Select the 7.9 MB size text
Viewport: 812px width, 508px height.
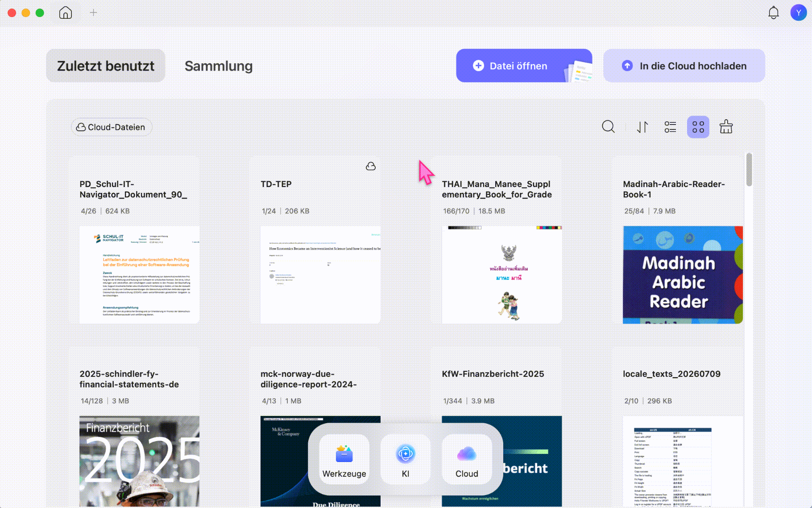click(x=664, y=211)
